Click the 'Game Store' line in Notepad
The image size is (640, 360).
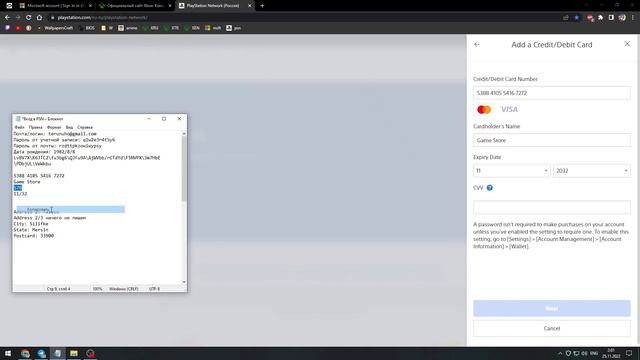[x=27, y=182]
